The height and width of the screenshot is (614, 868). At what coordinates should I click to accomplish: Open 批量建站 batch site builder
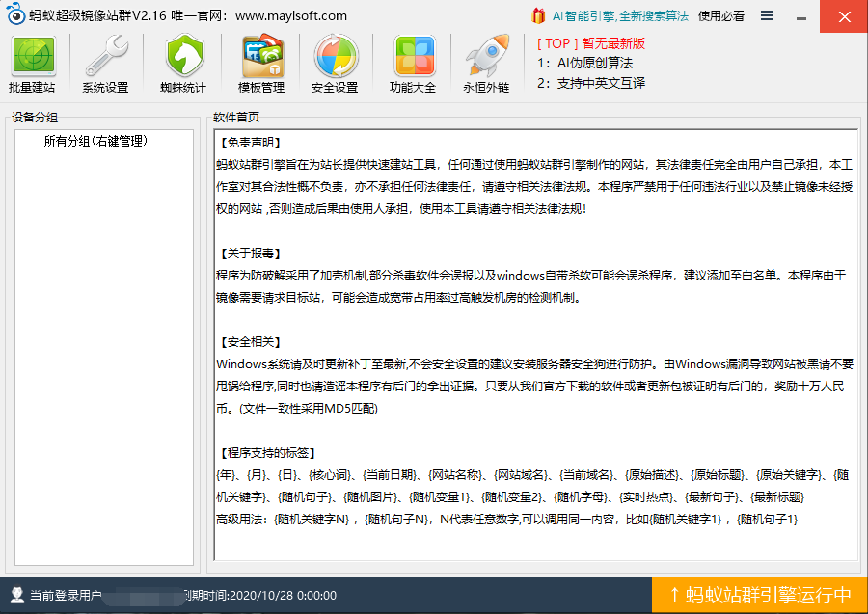coord(33,65)
